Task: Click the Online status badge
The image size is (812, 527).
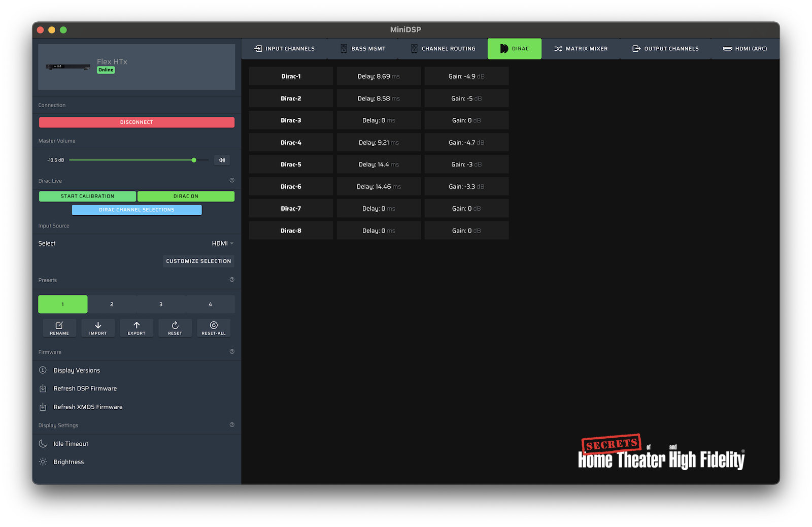Action: click(106, 70)
